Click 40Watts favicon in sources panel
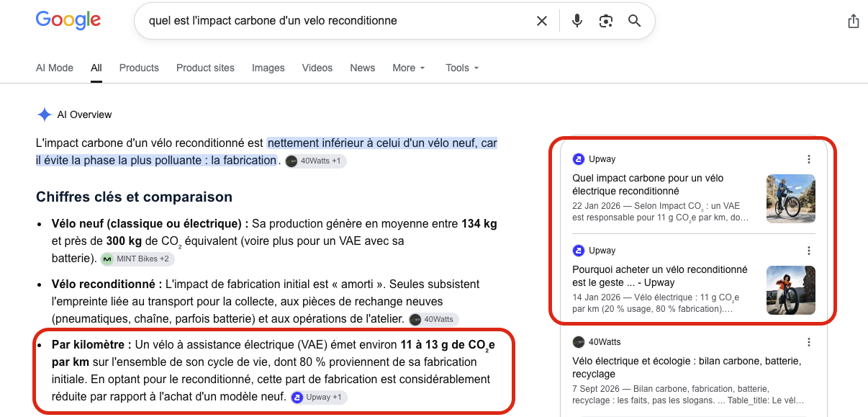The width and height of the screenshot is (868, 417). [578, 342]
